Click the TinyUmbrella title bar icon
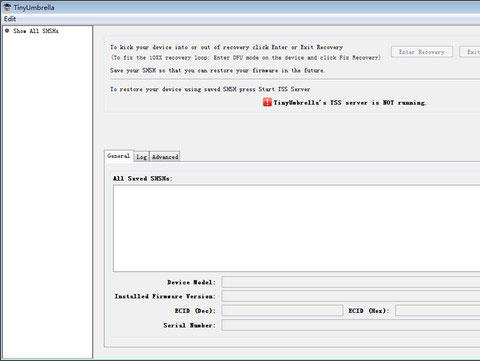This screenshot has height=361, width=480. tap(7, 7)
